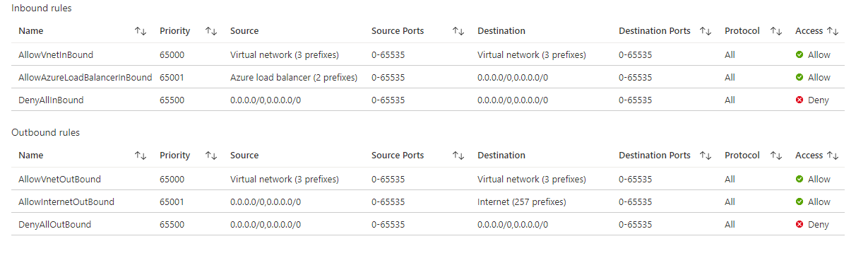Image resolution: width=868 pixels, height=275 pixels.
Task: Sort outbound rules by Priority arrows icon
Action: 210,156
